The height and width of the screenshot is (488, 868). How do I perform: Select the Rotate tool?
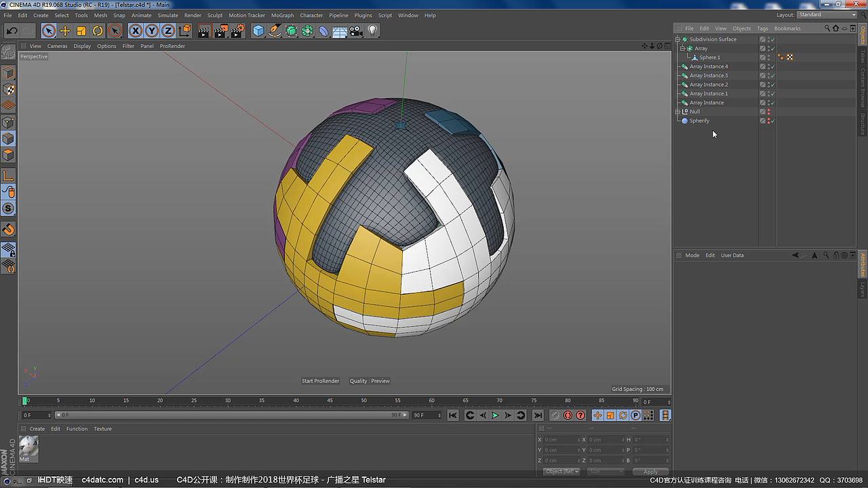click(x=98, y=30)
